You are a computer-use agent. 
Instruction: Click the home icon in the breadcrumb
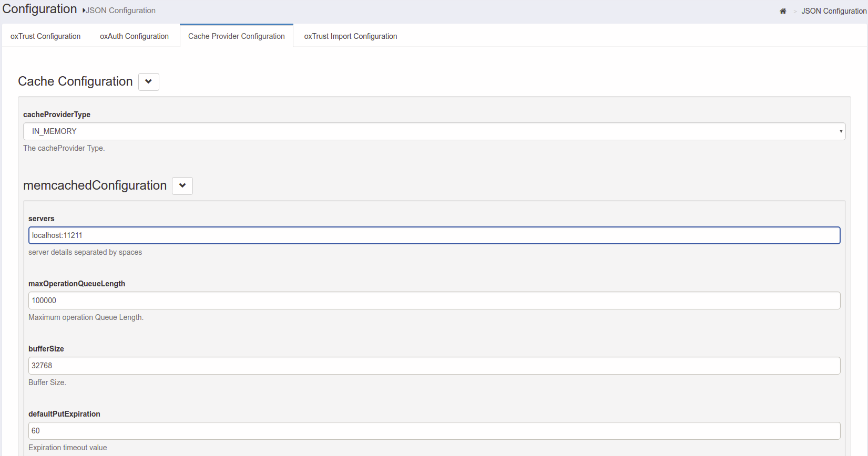(782, 11)
